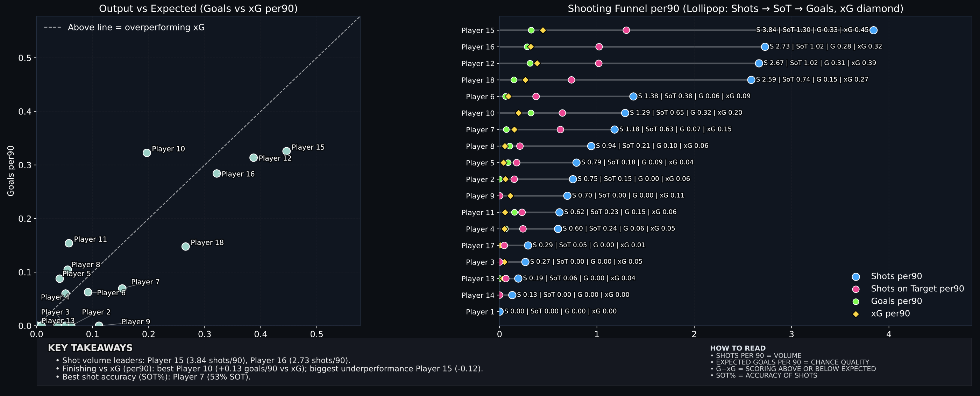Click Player 10's yellow xG diamond

point(519,113)
